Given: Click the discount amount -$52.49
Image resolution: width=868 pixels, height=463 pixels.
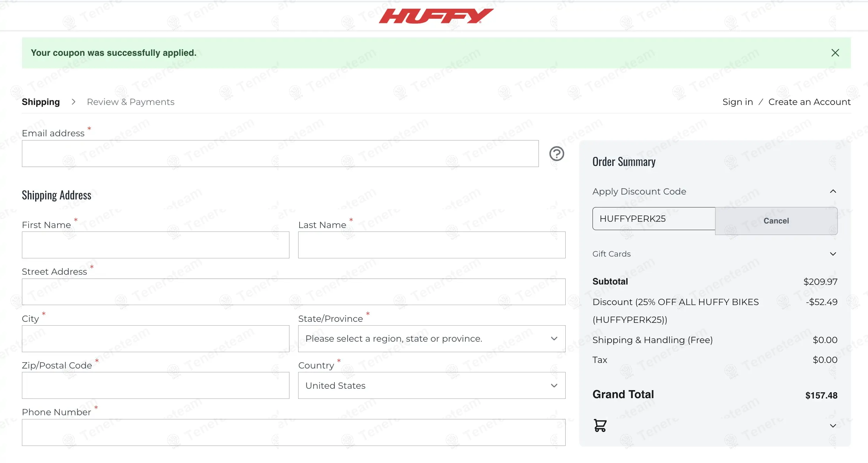Looking at the screenshot, I should 821,302.
